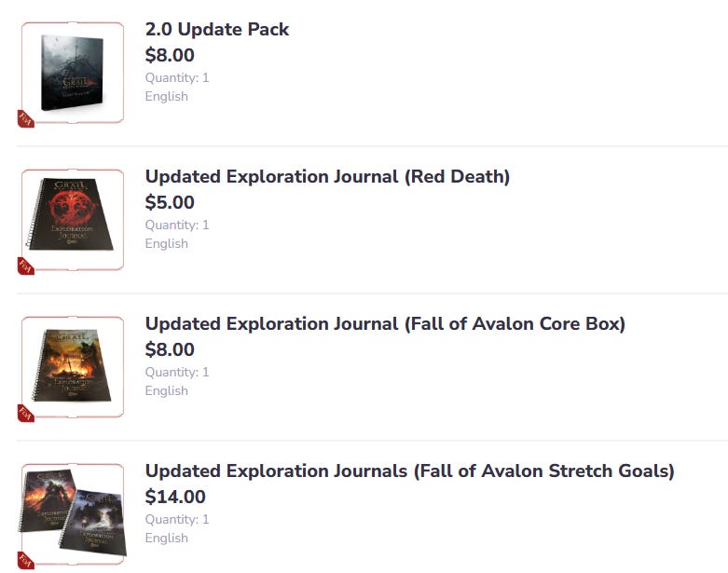
Task: Open Updated Exploration Journal (Red Death) title
Action: [x=327, y=176]
